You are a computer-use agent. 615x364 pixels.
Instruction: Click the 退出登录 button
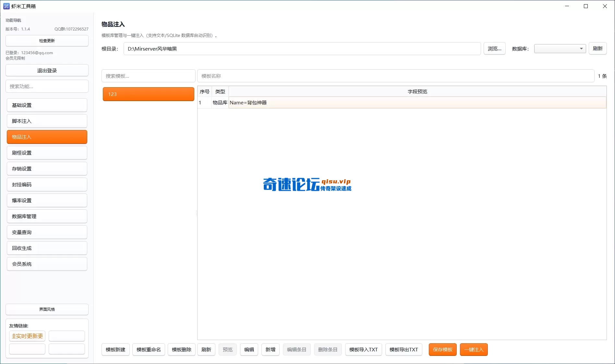(47, 70)
